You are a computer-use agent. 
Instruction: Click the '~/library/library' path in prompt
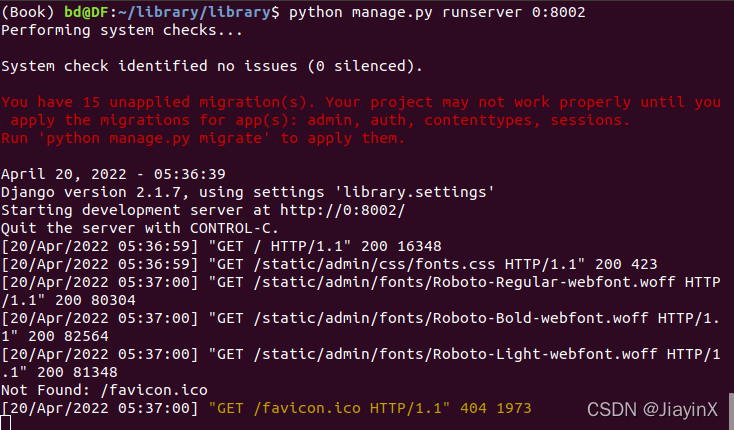(194, 13)
